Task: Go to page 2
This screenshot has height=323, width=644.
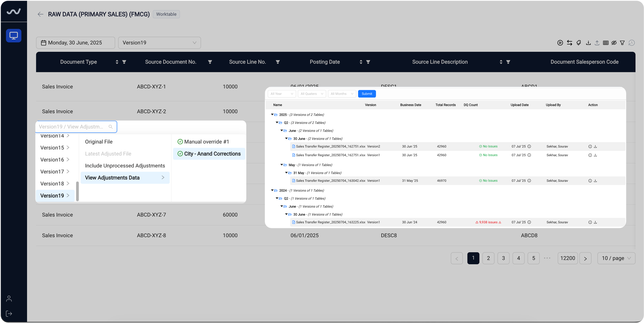Action: [x=488, y=258]
